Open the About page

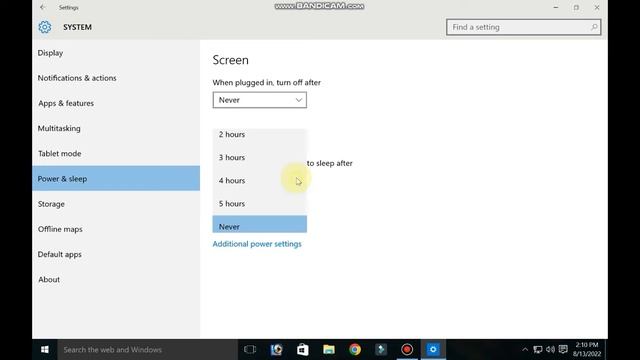tap(116, 280)
